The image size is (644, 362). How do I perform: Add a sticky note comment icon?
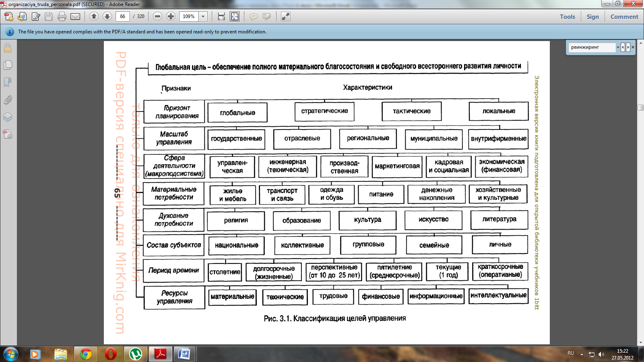tap(253, 16)
